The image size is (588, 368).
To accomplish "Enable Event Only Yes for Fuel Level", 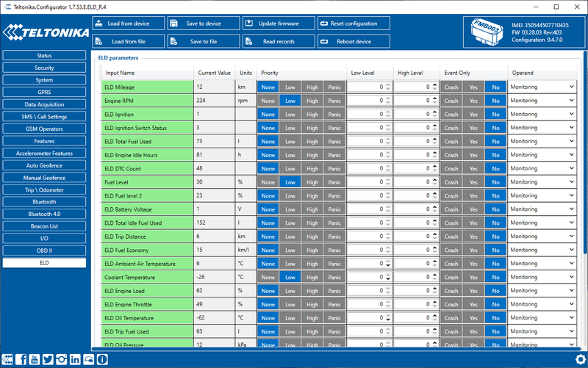I will [473, 182].
